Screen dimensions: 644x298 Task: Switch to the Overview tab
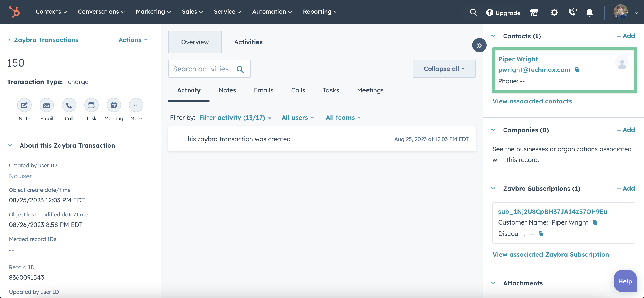click(195, 42)
